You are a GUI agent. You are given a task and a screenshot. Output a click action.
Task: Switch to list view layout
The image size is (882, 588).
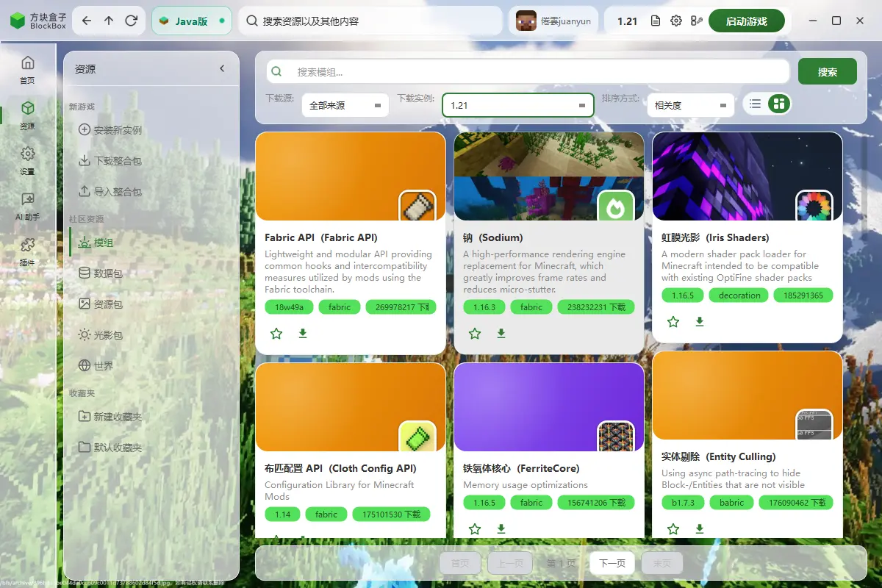755,104
